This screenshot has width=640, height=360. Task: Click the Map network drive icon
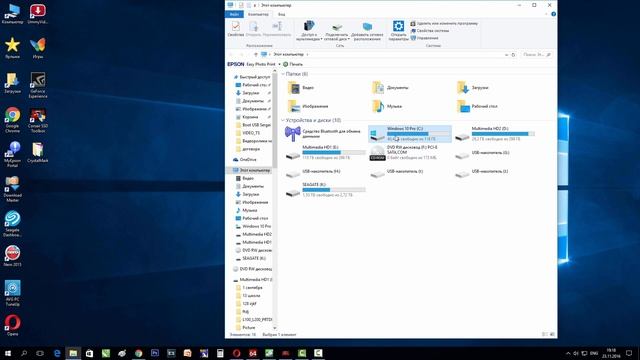click(337, 27)
